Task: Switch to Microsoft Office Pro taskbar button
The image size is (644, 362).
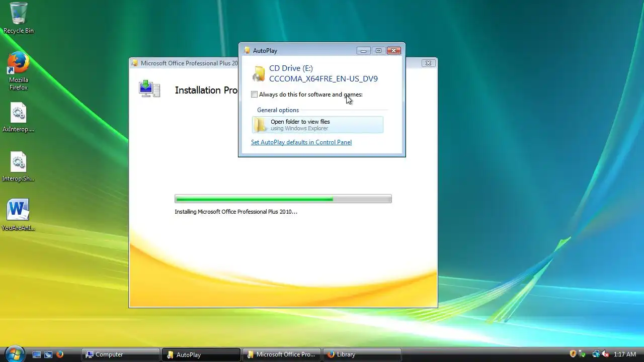Action: [282, 354]
